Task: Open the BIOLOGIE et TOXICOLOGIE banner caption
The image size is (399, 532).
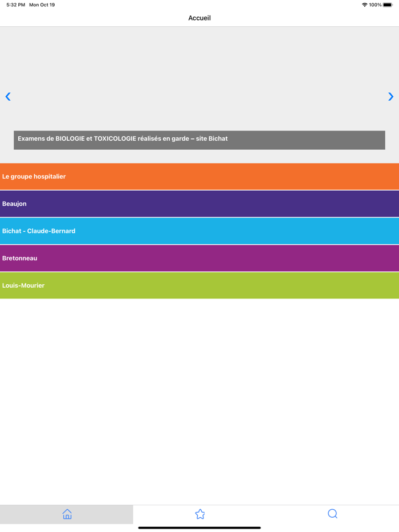Action: tap(199, 140)
